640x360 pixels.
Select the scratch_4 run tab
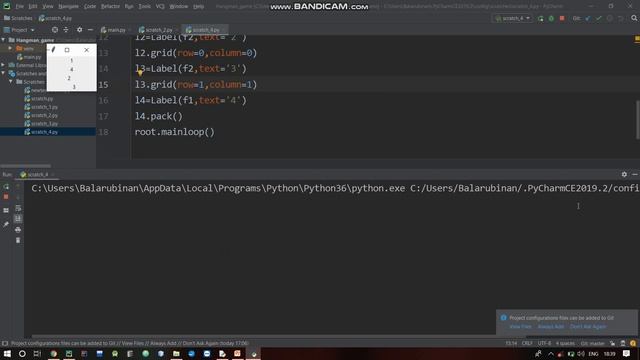[37, 175]
